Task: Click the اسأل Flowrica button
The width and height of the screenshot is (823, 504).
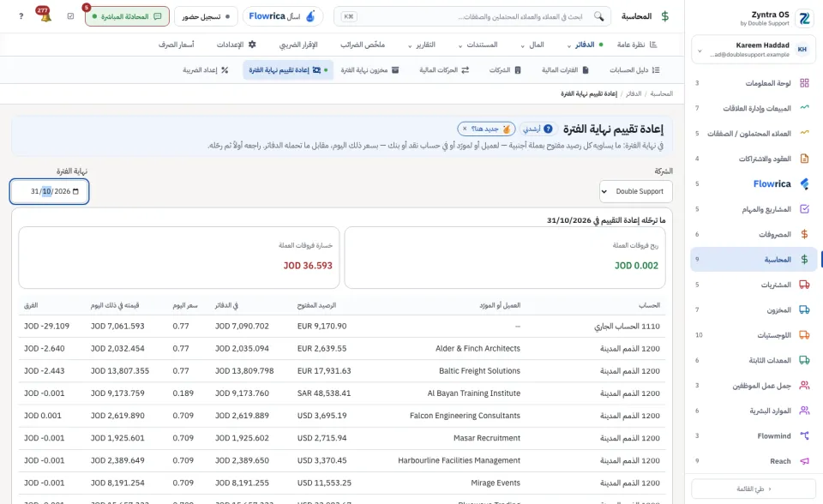Action: (x=282, y=16)
